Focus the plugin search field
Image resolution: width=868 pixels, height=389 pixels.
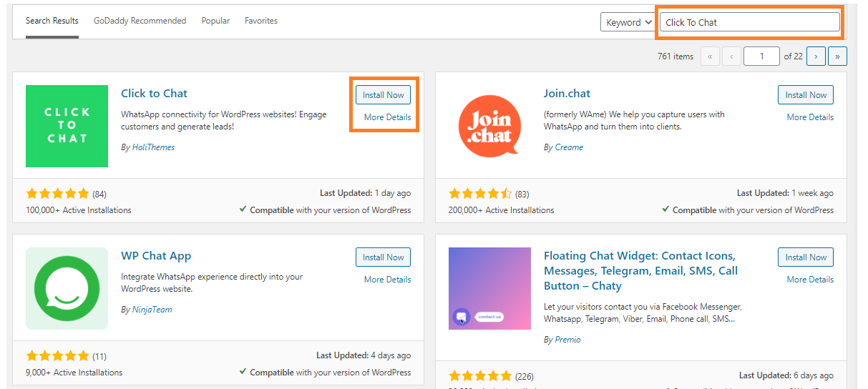749,22
